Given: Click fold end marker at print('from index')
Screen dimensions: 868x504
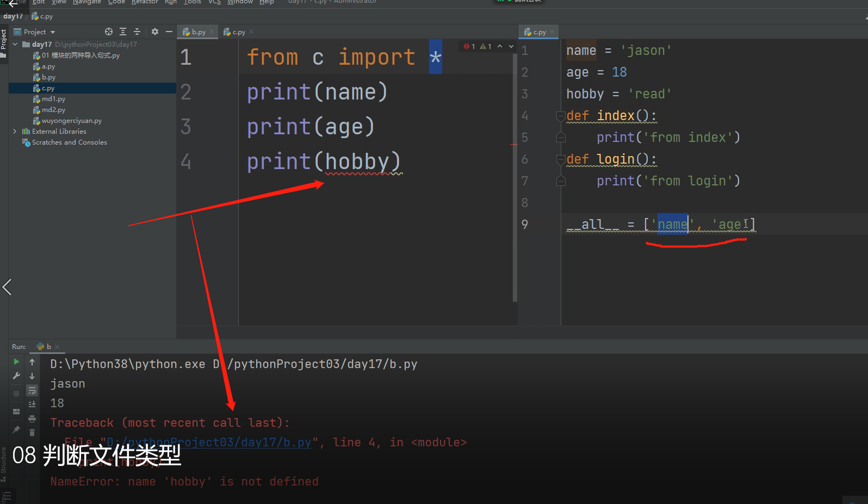Looking at the screenshot, I should 561,138.
